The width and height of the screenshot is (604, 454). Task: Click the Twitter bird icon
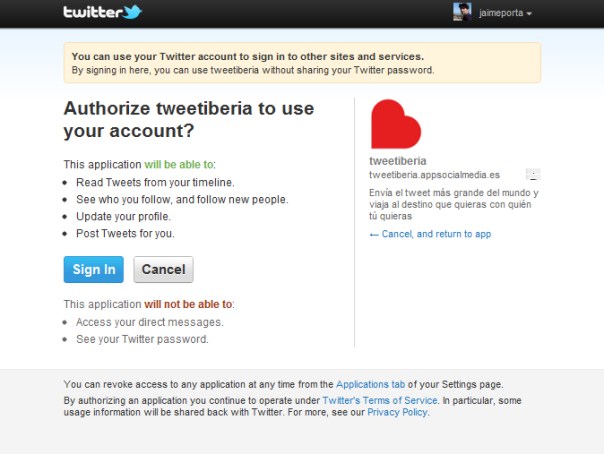click(x=133, y=12)
